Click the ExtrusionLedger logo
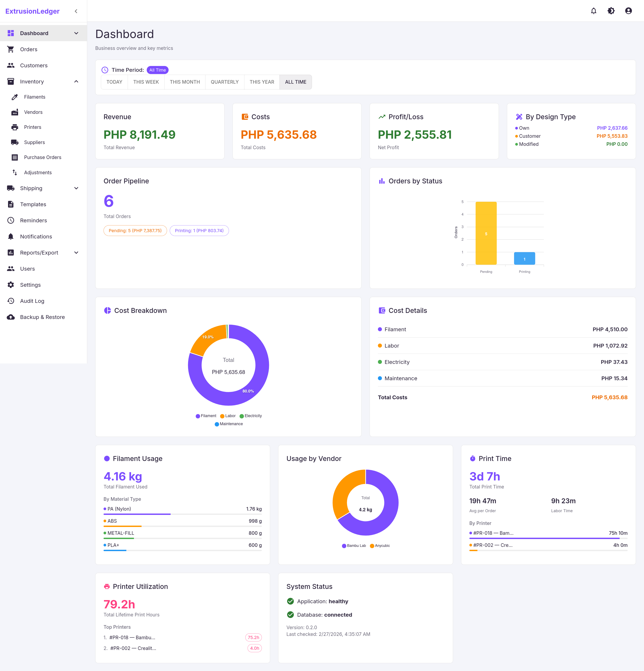The height and width of the screenshot is (671, 644). pyautogui.click(x=32, y=11)
